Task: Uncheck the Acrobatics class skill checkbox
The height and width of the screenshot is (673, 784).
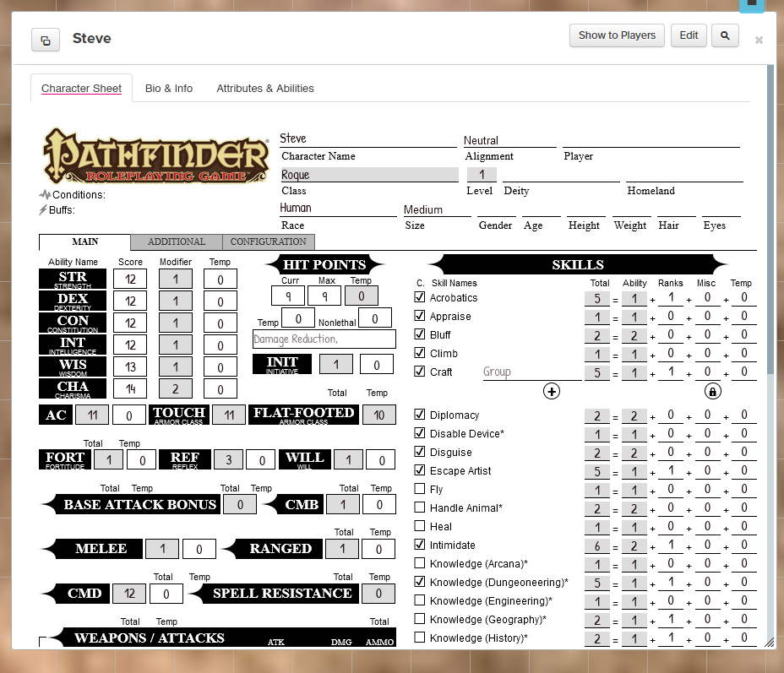Action: pos(420,297)
